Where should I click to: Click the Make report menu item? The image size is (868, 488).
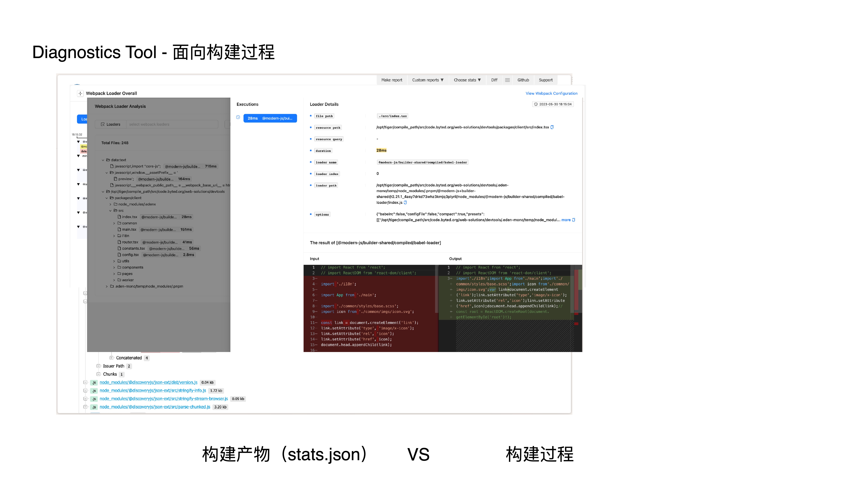(x=392, y=80)
